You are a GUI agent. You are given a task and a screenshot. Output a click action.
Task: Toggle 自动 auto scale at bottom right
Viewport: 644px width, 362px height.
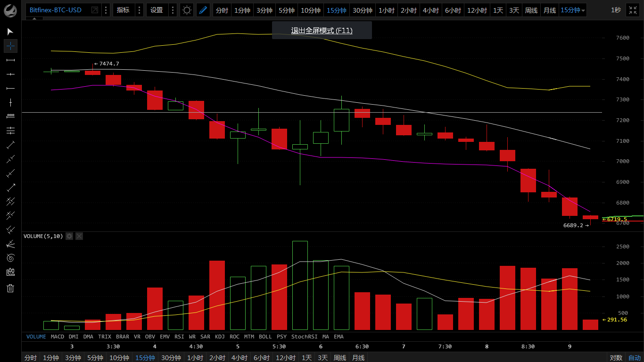pyautogui.click(x=635, y=358)
